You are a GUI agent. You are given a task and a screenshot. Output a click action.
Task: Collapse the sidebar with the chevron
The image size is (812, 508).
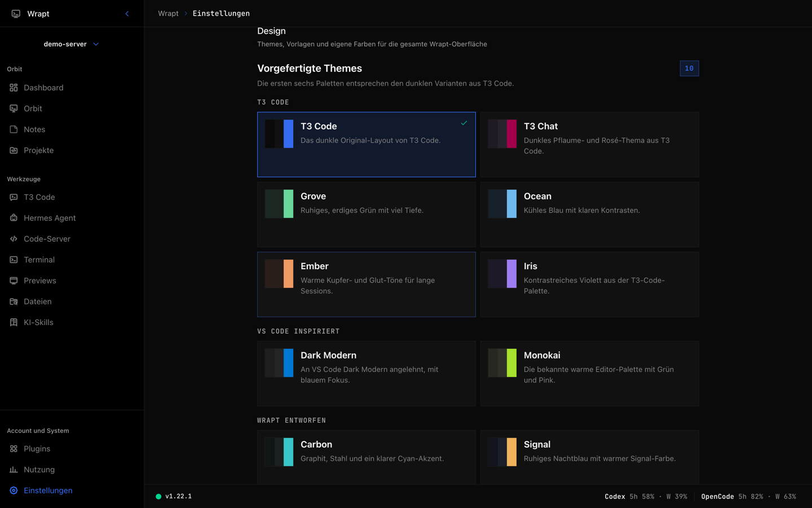127,14
